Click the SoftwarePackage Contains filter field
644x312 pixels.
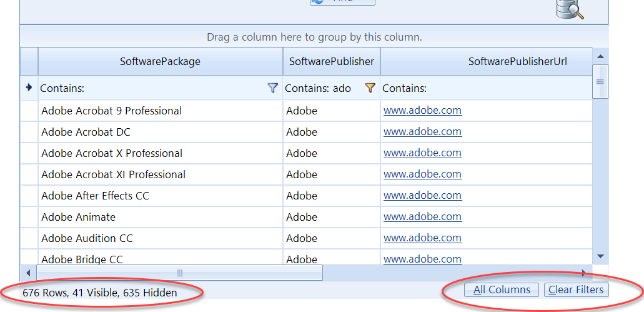150,88
